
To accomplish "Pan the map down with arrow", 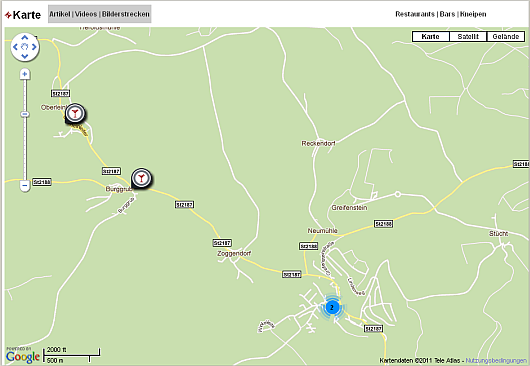I will (25, 56).
